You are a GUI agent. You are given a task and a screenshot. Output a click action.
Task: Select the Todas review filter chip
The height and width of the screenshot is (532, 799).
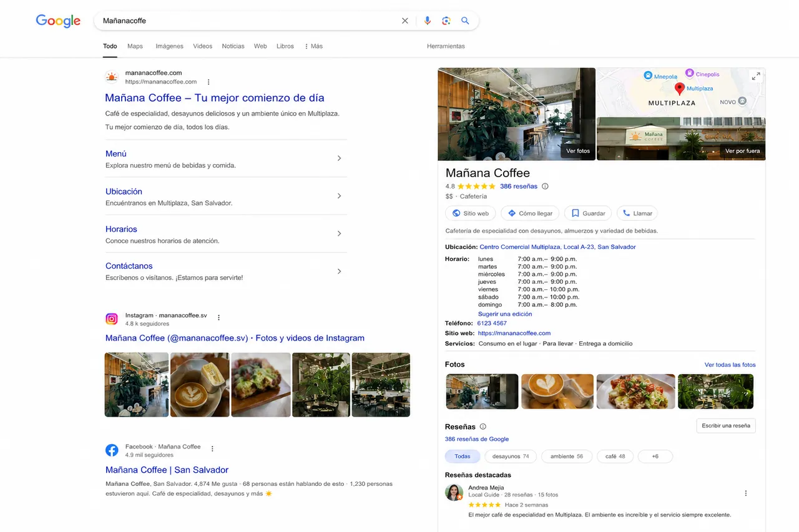point(463,457)
